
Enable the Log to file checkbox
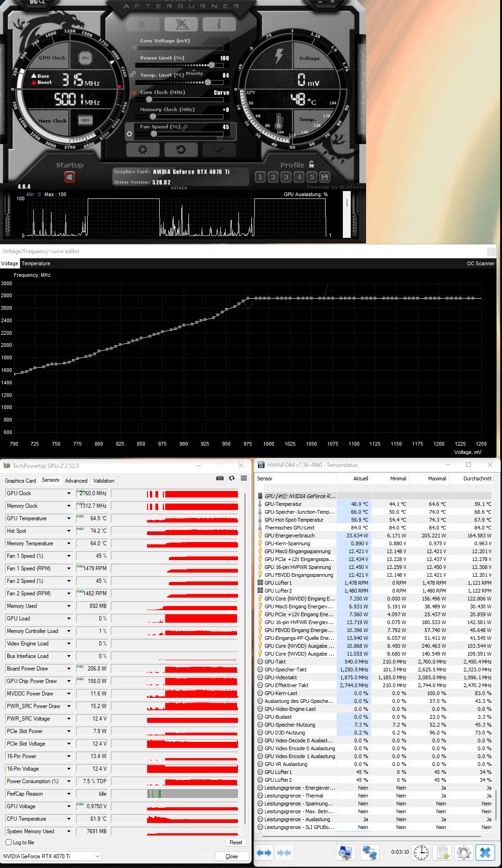point(8,842)
